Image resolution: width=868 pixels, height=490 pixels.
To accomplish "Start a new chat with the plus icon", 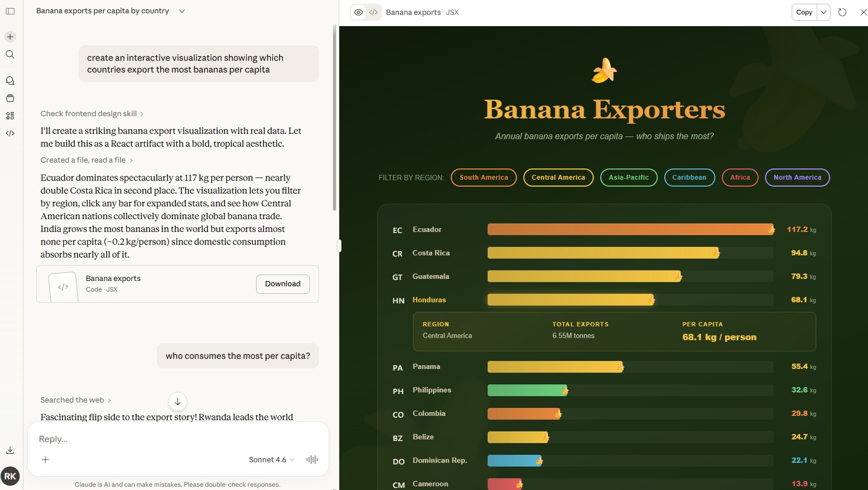I will (10, 36).
